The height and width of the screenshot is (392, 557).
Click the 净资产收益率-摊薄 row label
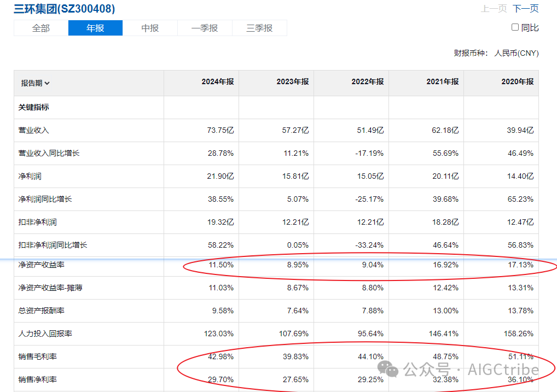click(50, 288)
